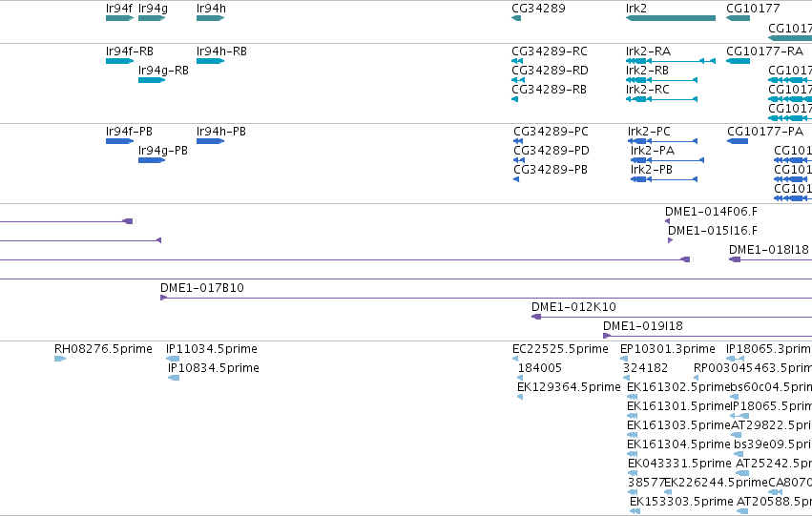Click the Irk2-PA protein label
The width and height of the screenshot is (812, 516).
pyautogui.click(x=653, y=151)
